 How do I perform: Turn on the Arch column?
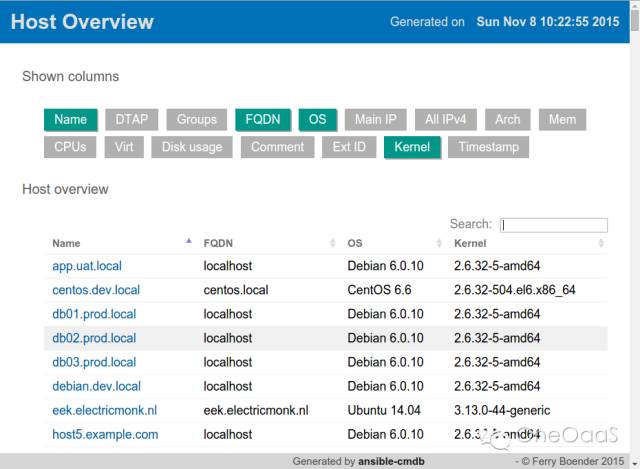[508, 120]
